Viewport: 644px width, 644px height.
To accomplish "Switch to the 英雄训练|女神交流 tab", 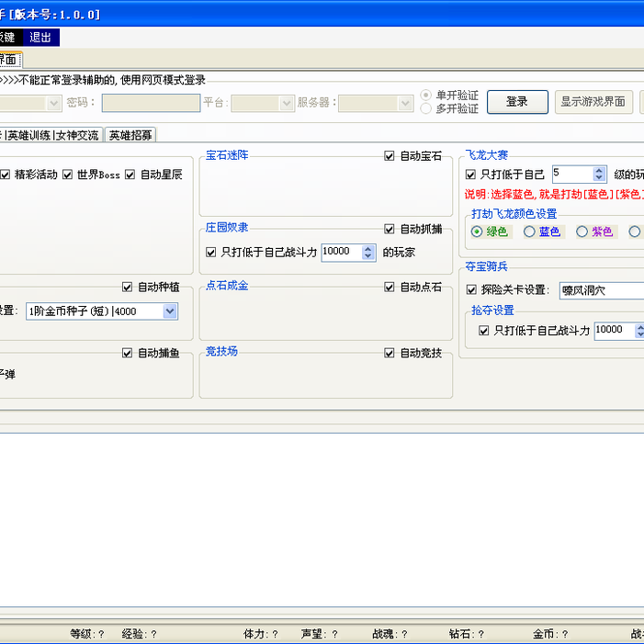I will [x=51, y=135].
